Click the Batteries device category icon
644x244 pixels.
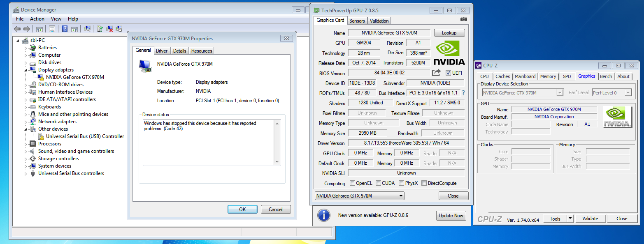point(33,48)
